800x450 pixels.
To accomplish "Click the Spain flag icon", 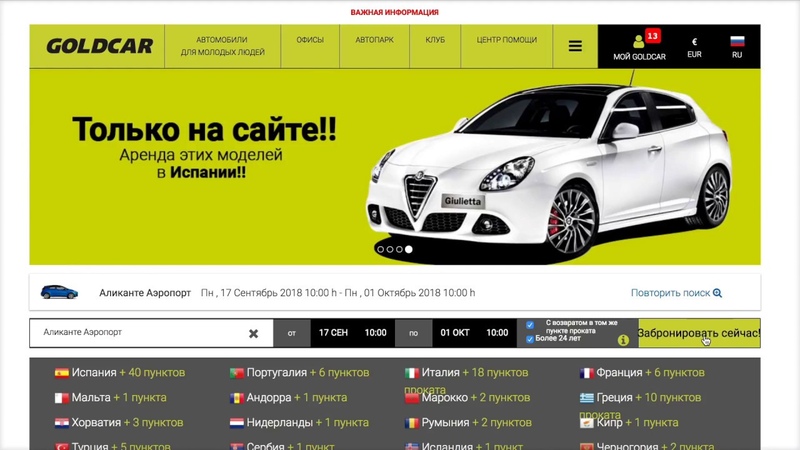I will tap(62, 373).
